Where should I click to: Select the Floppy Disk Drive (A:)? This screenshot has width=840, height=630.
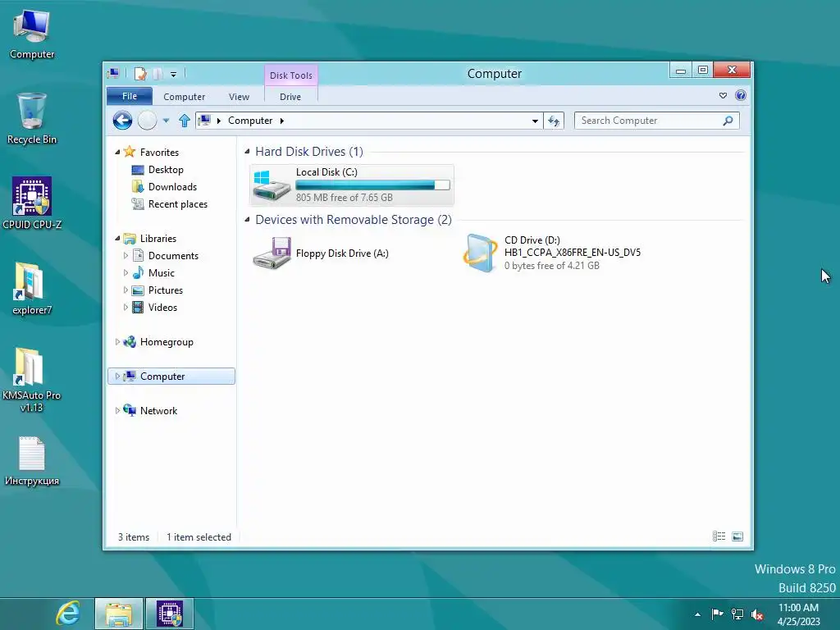tap(322, 253)
